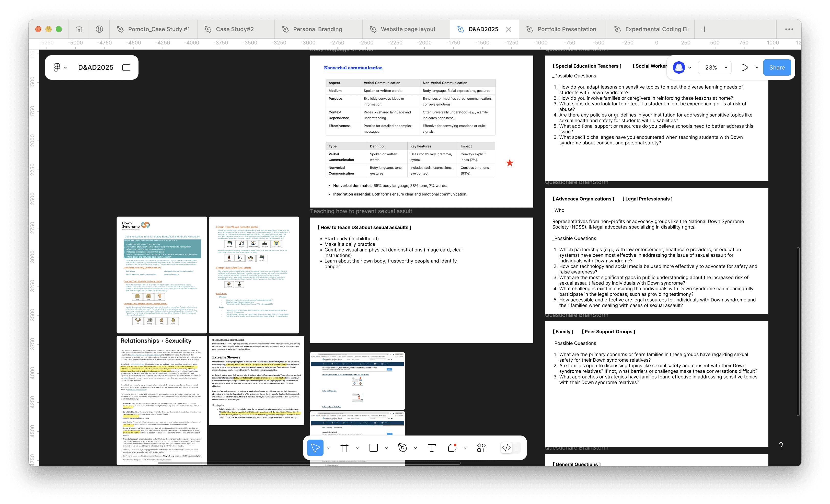Open the Figma main menu logo
Screen dimensions: 830x504
57,67
